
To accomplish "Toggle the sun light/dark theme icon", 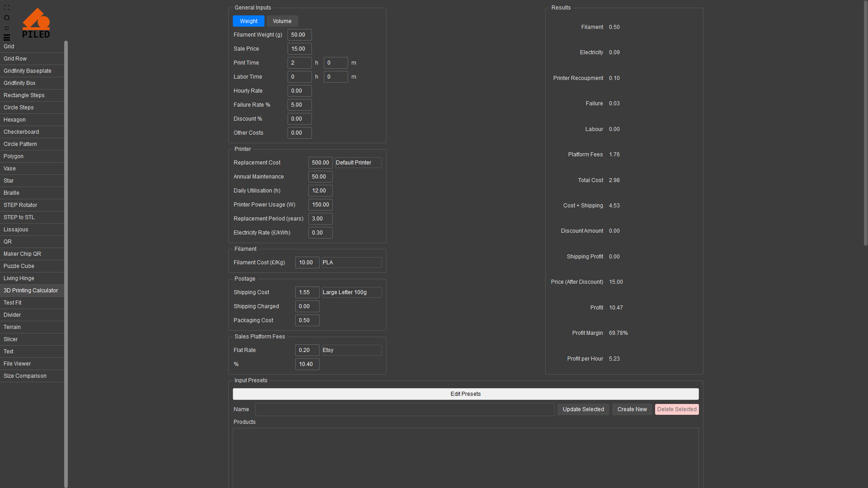I will (7, 18).
